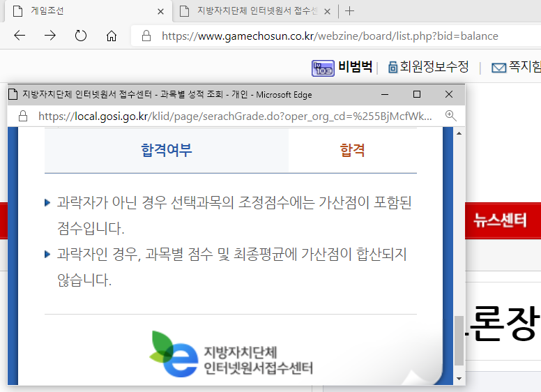Click the lock icon beside gamechosun URL
The height and width of the screenshot is (392, 541).
tap(146, 36)
